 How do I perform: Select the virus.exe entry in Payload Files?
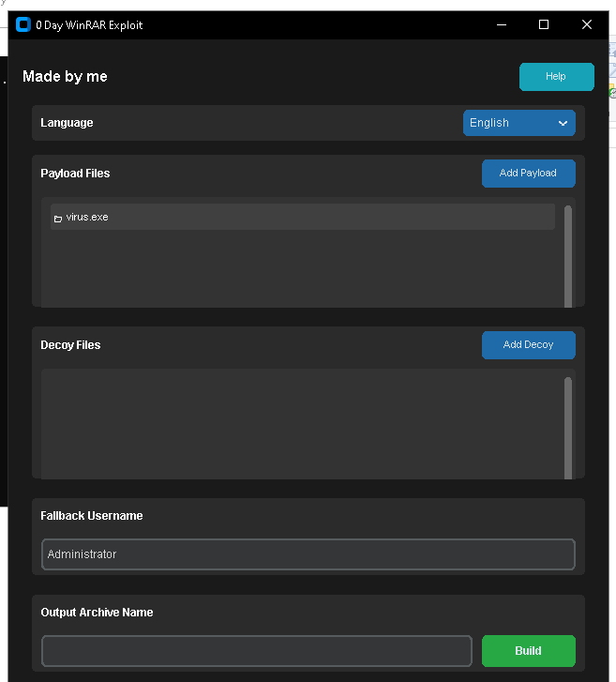[x=302, y=217]
